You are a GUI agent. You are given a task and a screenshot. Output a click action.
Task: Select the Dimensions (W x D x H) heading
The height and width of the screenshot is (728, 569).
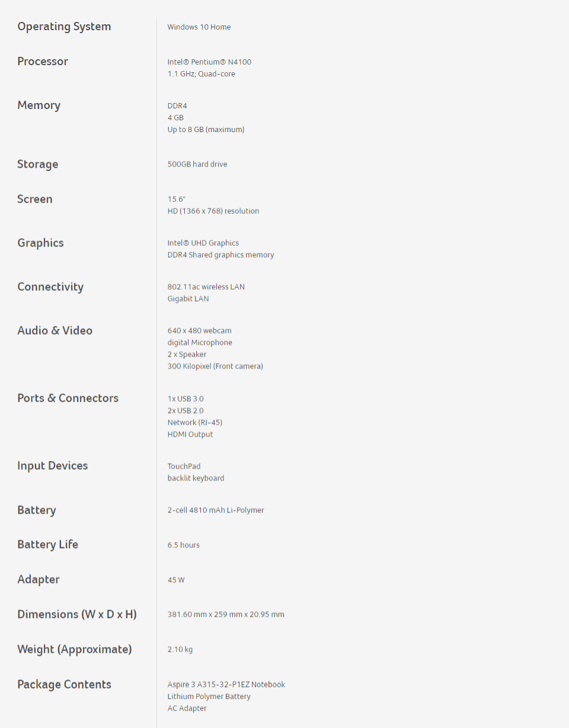(77, 614)
